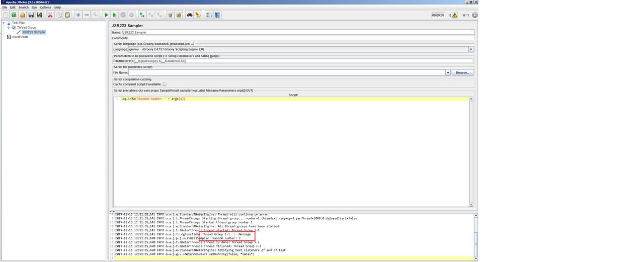Open the Edit menu
This screenshot has height=262, width=644.
click(13, 8)
